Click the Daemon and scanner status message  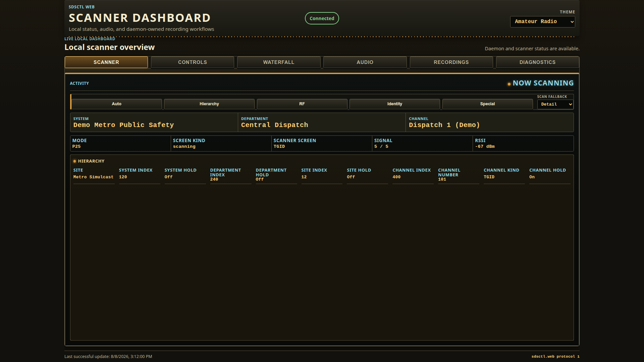tap(532, 49)
